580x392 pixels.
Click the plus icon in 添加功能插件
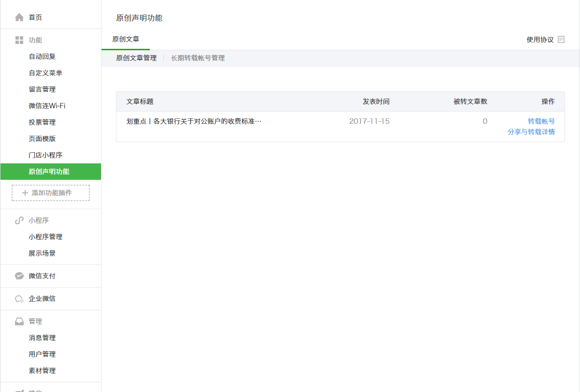tap(25, 193)
